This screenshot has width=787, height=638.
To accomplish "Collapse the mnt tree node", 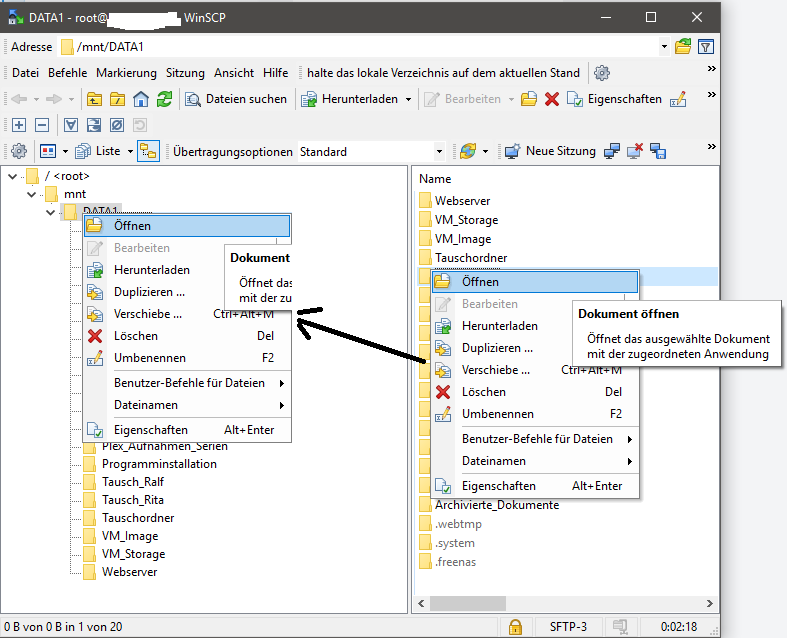I will point(32,194).
